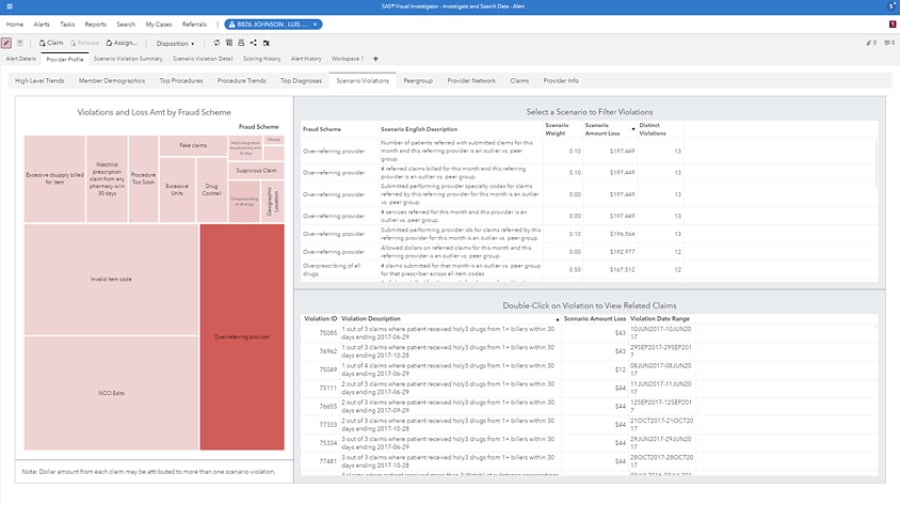Click Scenario Weight column header

(x=557, y=129)
